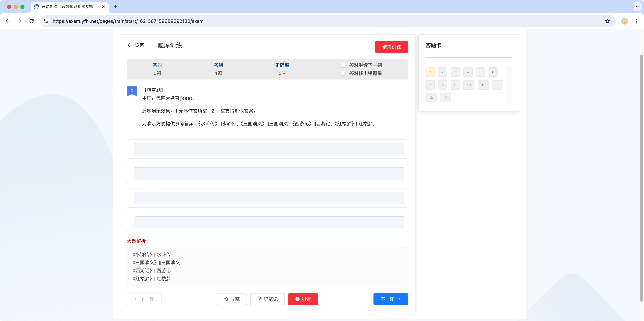Open site information icon in address bar
644x321 pixels.
pos(46,21)
